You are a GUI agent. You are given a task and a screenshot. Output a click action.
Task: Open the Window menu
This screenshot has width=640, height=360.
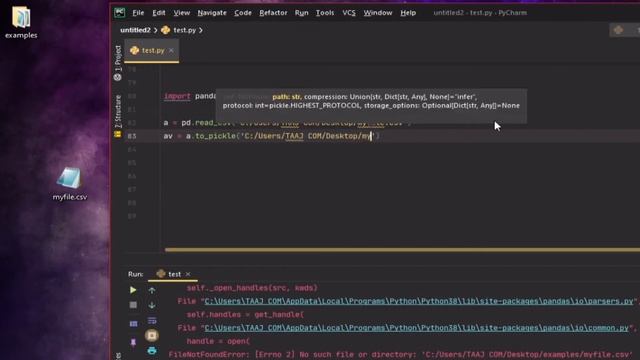pyautogui.click(x=378, y=13)
